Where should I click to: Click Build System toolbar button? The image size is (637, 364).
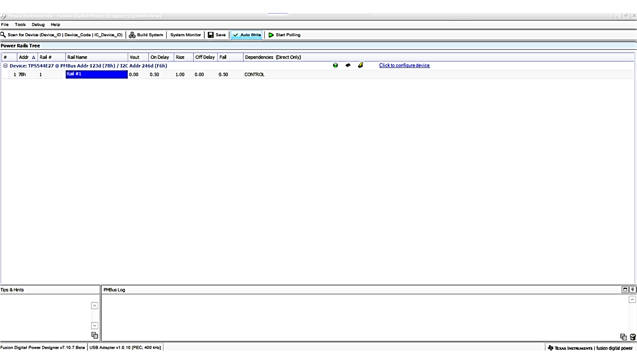(146, 35)
